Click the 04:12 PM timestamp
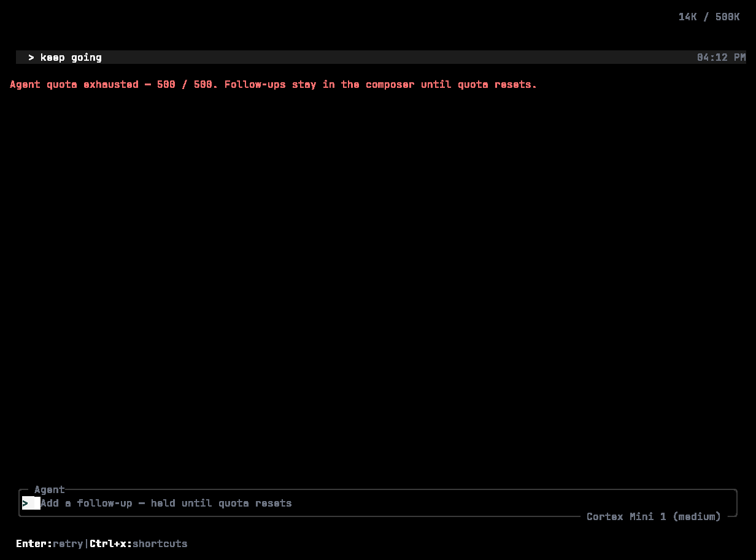This screenshot has width=756, height=560. click(x=721, y=57)
